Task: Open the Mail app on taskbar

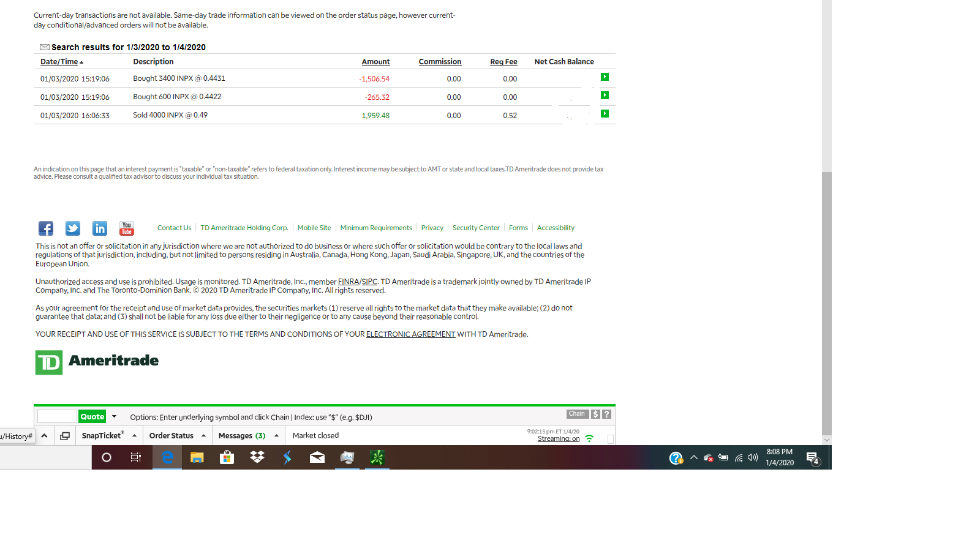Action: point(317,457)
